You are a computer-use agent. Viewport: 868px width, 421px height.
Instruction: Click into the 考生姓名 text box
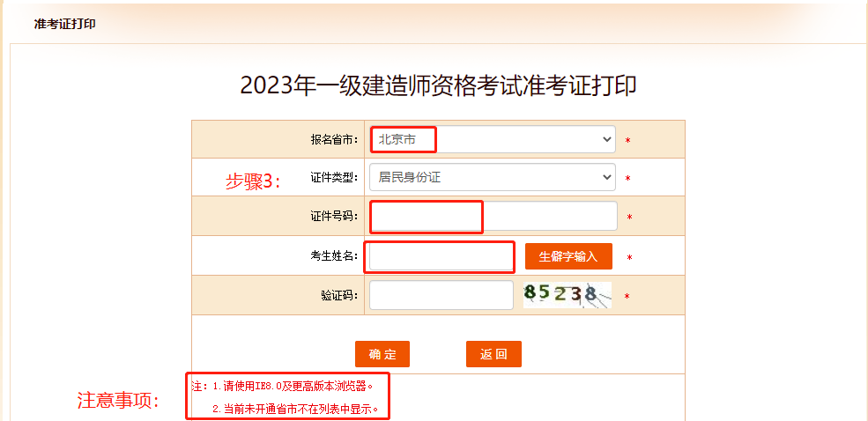(441, 256)
